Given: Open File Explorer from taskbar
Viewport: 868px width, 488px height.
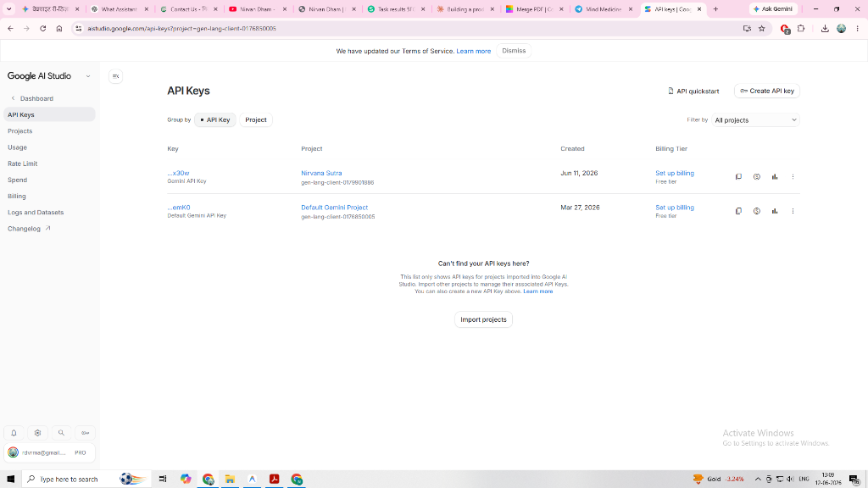Looking at the screenshot, I should pyautogui.click(x=230, y=480).
